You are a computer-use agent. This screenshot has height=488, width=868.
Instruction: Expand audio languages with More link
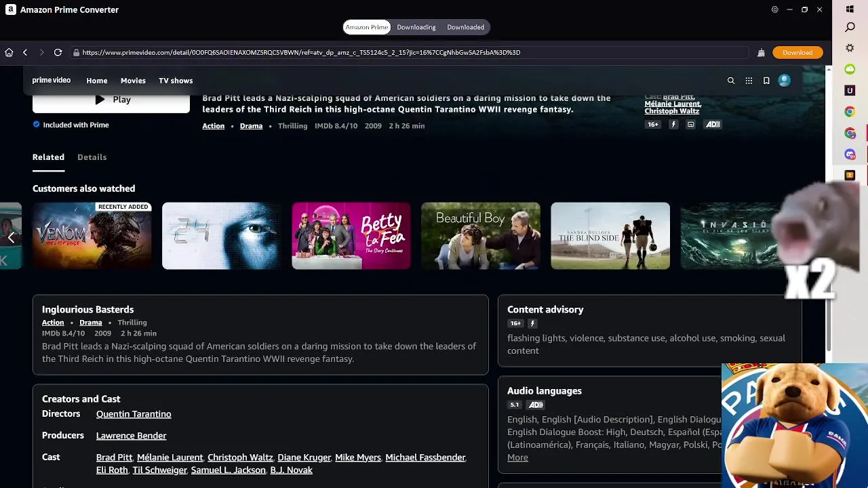[x=517, y=457]
